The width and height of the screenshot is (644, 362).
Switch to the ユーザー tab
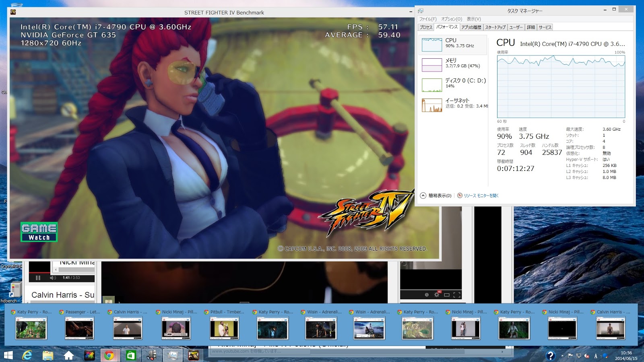point(516,27)
